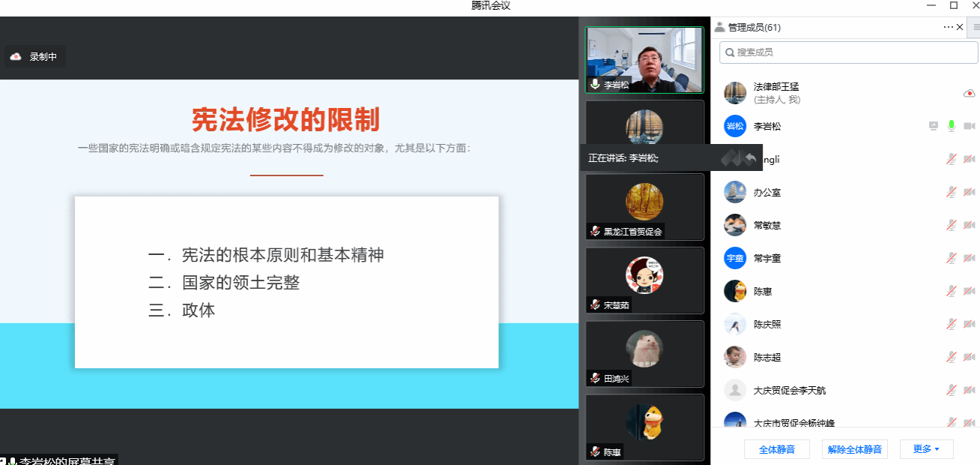Viewport: 980px width, 465px height.
Task: Click the 录制中 recording indicator
Action: [x=34, y=56]
